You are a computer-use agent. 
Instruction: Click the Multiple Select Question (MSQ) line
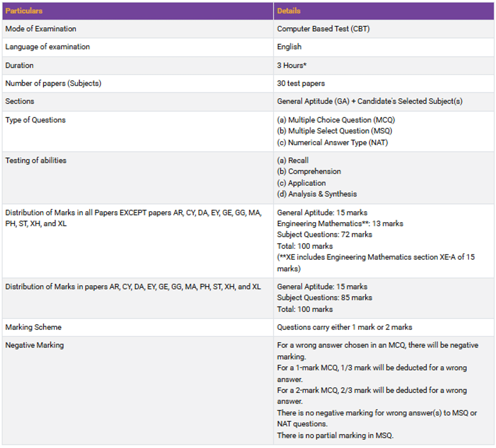(x=334, y=131)
